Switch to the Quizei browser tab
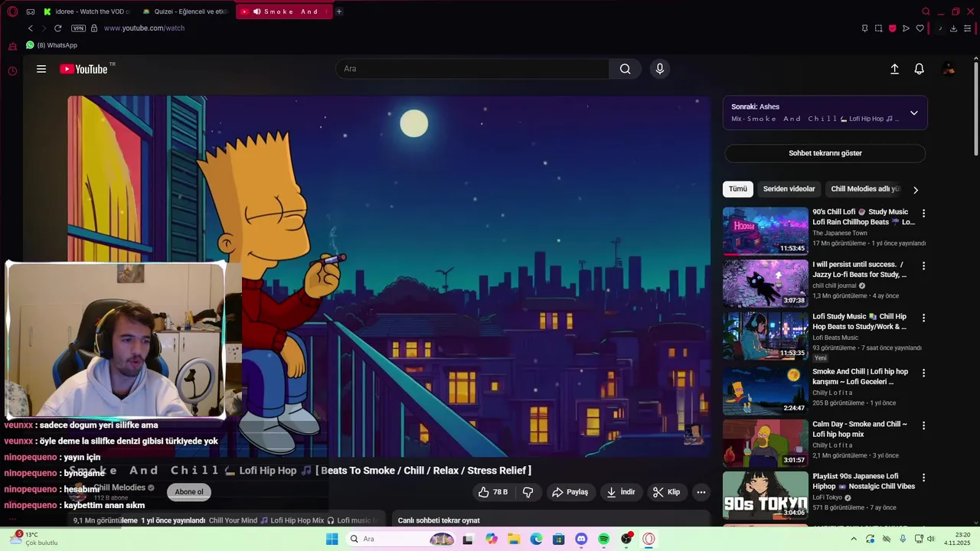Viewport: 980px width, 551px height. tap(186, 11)
